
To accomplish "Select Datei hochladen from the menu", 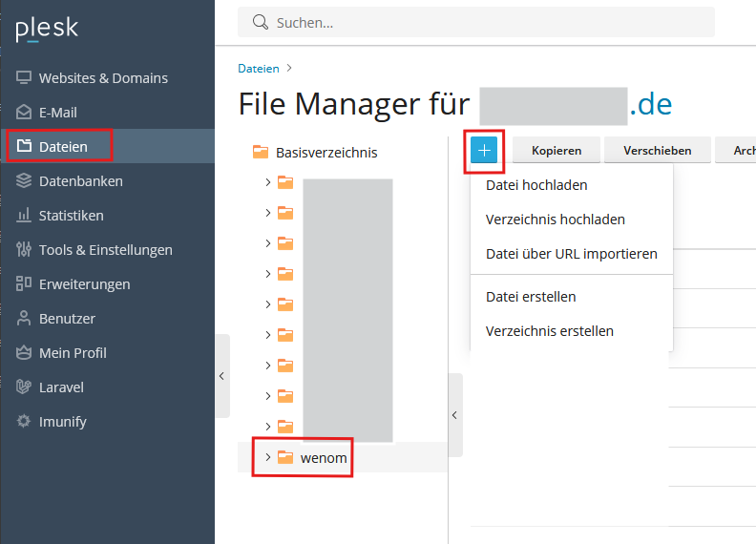I will pos(536,185).
